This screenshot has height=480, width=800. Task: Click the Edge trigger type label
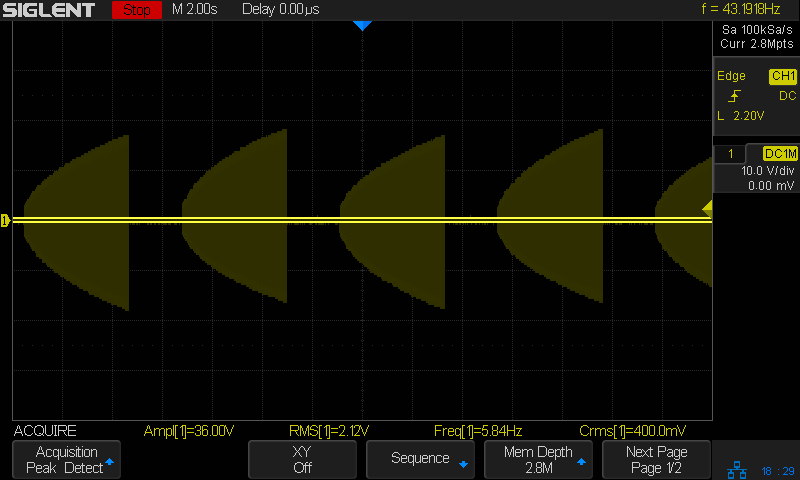pyautogui.click(x=731, y=76)
